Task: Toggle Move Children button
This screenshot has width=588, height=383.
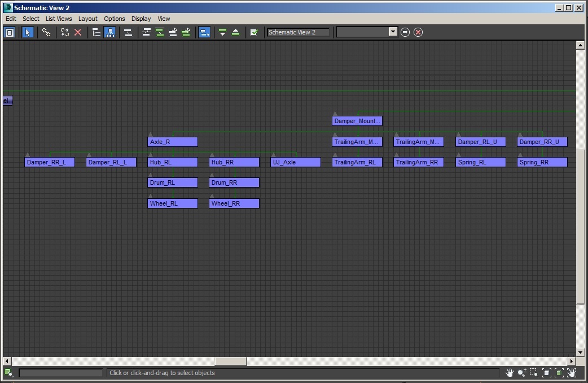Action: 204,32
